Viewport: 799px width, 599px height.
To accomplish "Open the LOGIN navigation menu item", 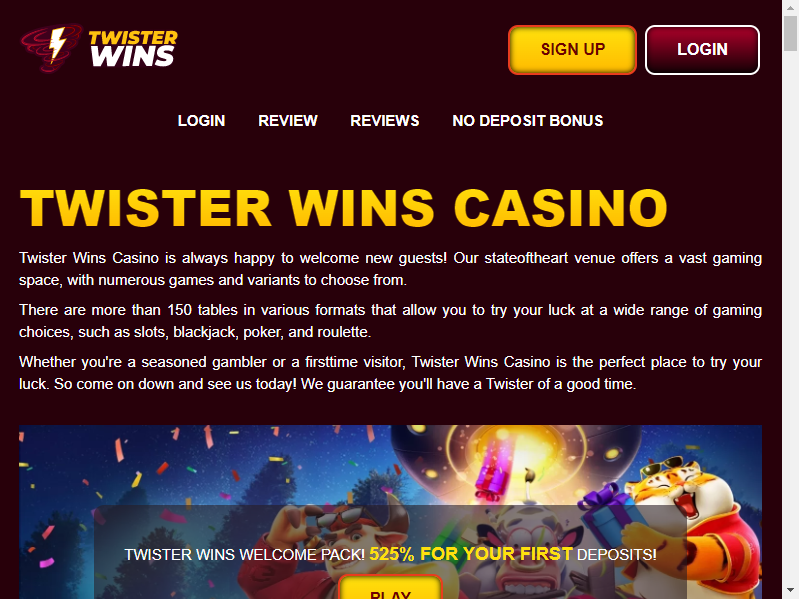I will pos(201,121).
